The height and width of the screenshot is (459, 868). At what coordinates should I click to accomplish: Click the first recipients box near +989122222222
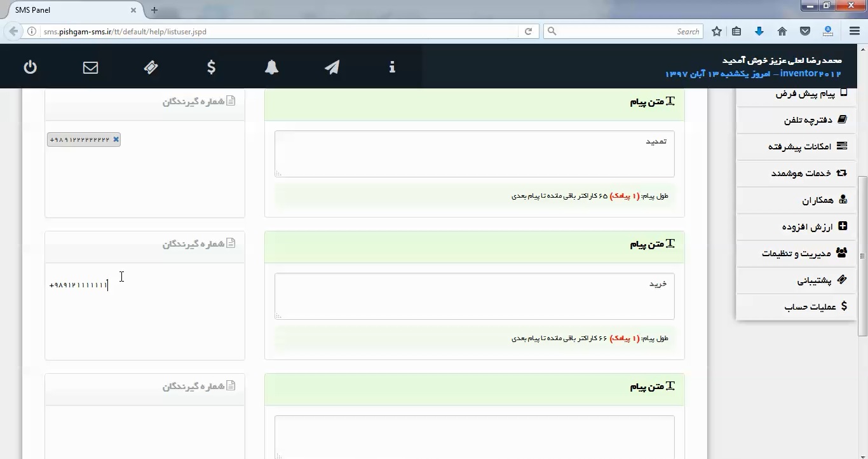pyautogui.click(x=144, y=168)
